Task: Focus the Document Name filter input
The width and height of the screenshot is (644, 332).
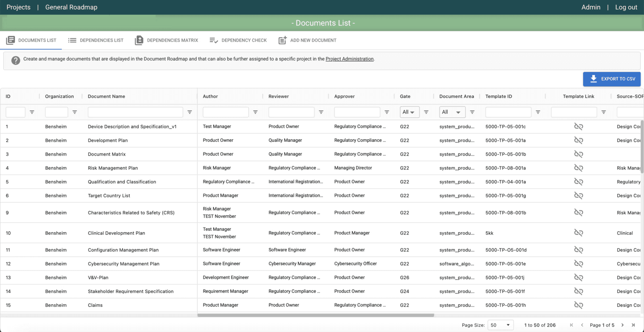Action: click(x=136, y=112)
